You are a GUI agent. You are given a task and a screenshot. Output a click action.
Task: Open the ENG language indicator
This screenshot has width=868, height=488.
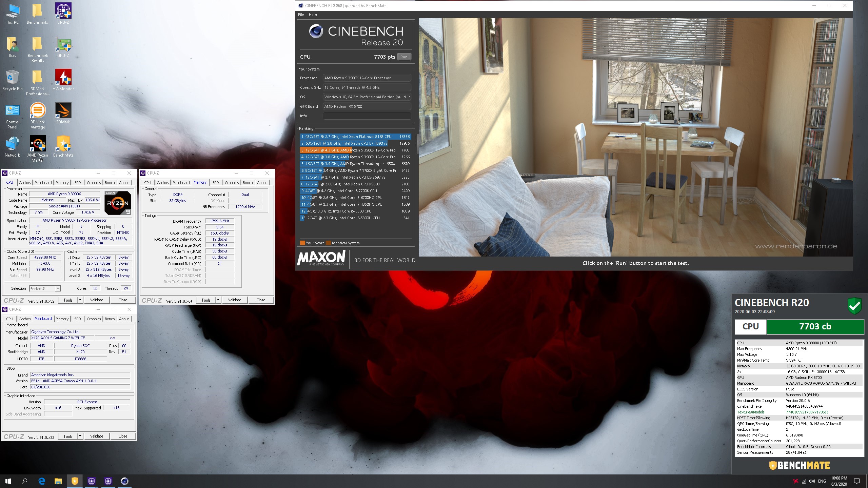pyautogui.click(x=822, y=481)
